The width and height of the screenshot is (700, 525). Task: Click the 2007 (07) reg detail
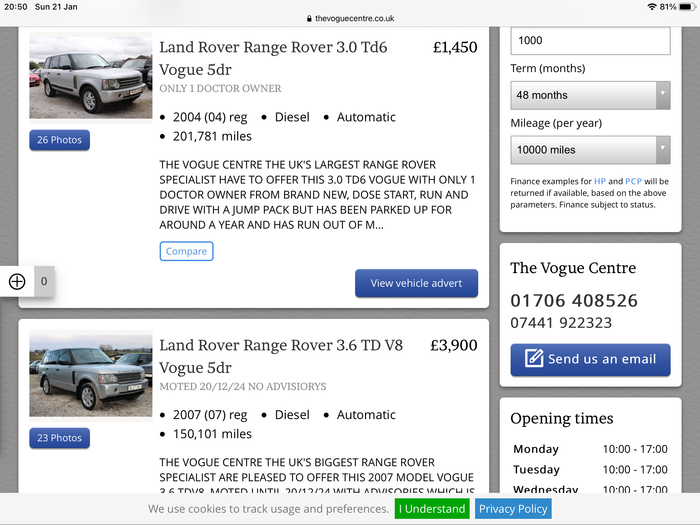click(210, 415)
